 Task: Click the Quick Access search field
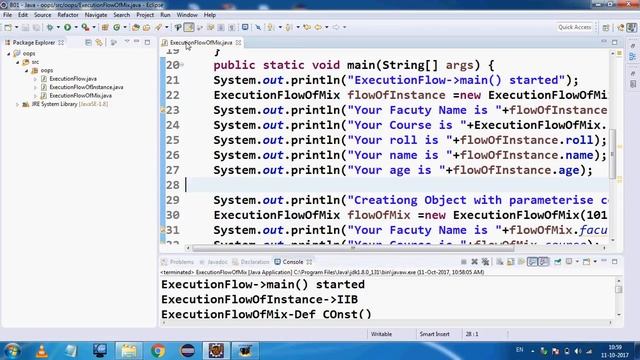pos(574,27)
